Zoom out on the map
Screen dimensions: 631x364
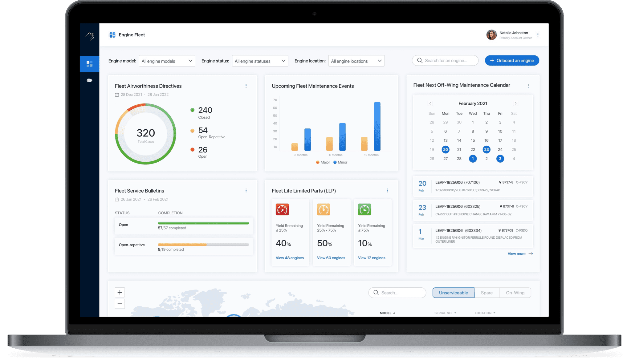pos(120,304)
